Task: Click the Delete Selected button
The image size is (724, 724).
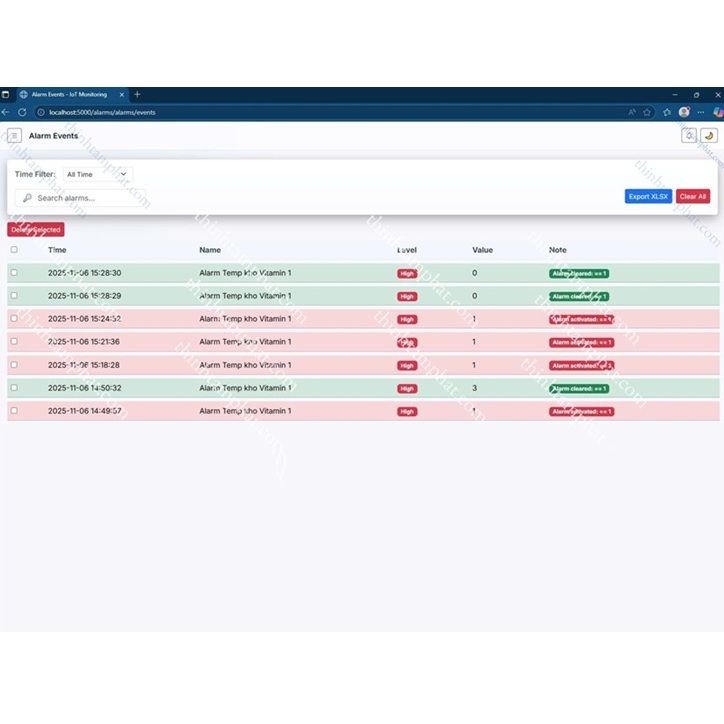Action: [36, 230]
